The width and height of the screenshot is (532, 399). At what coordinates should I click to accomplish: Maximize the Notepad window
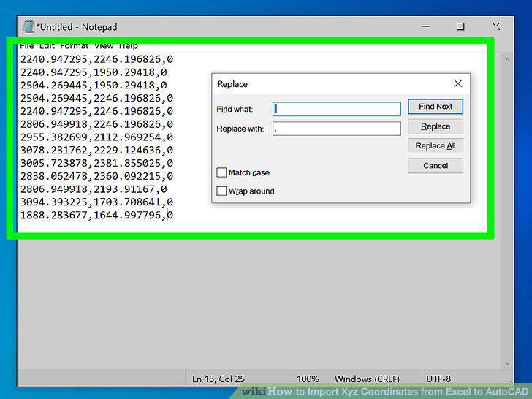(460, 26)
